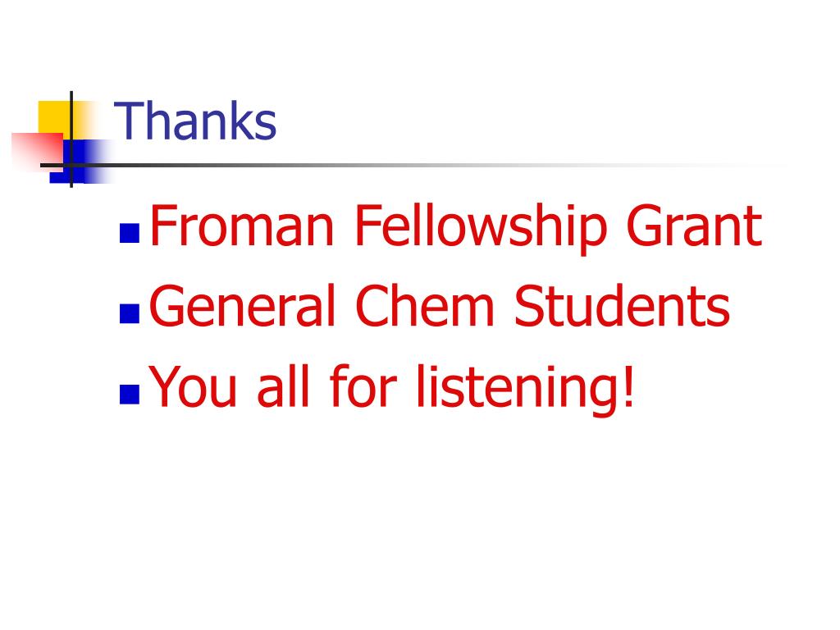Select the word "listening!" in the last bullet

click(x=526, y=388)
